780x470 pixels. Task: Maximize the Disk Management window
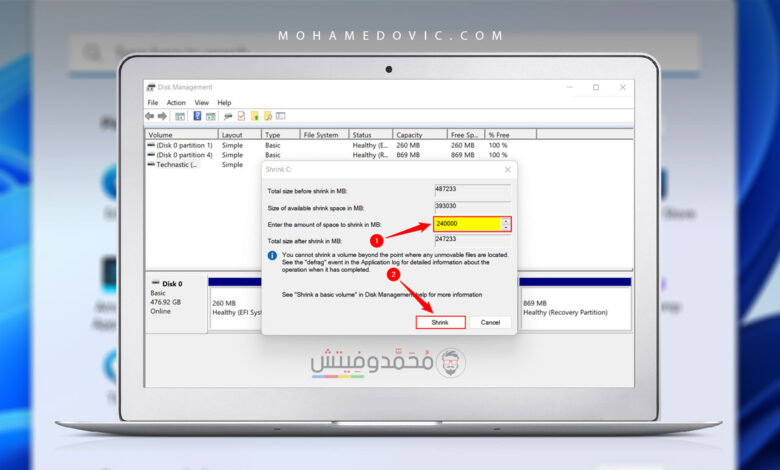(596, 87)
